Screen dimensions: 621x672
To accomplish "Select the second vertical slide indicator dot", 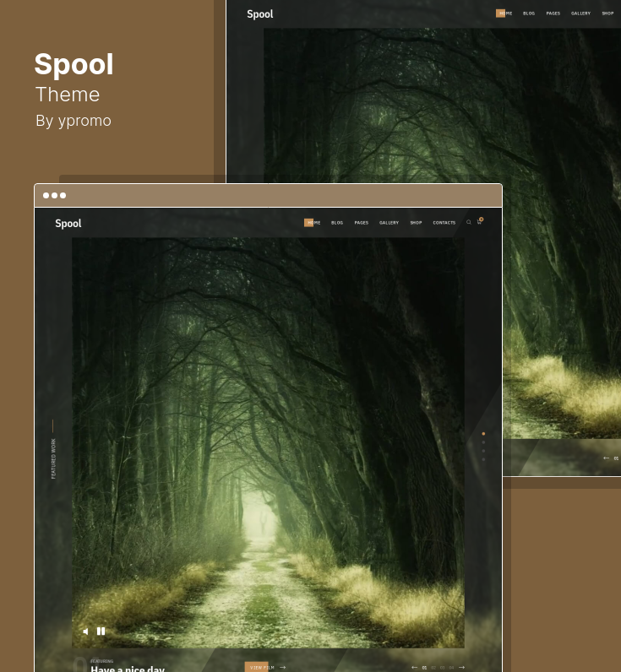I will (x=483, y=442).
